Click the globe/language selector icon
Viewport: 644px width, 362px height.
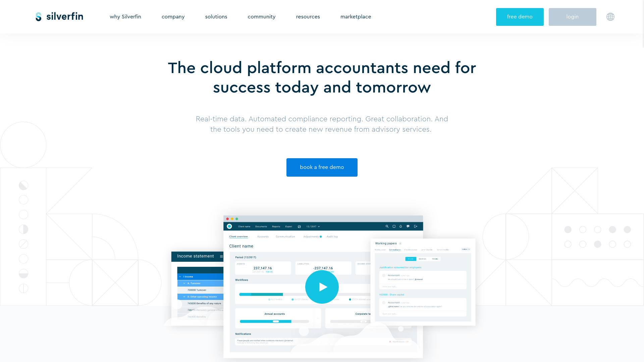[x=610, y=17]
